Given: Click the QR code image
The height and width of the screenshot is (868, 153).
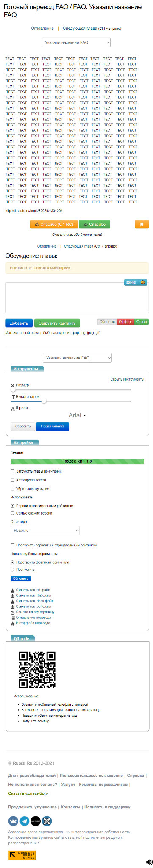Looking at the screenshot, I should tap(37, 670).
